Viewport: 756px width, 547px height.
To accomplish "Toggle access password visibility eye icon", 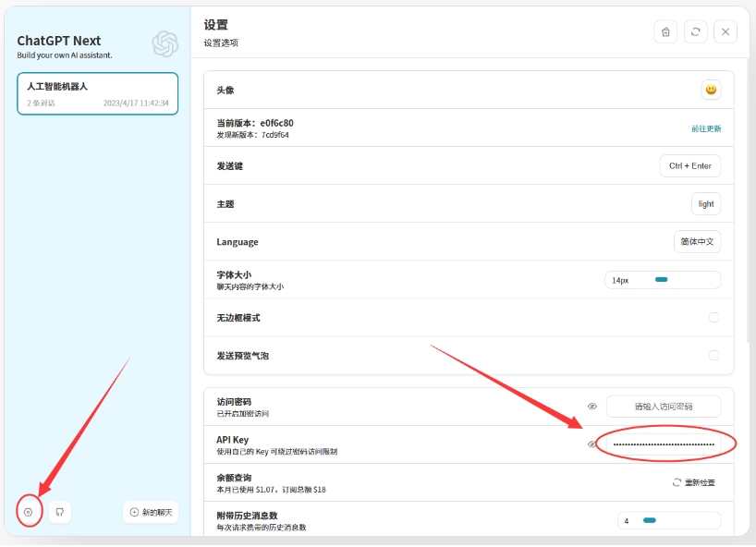I will (x=592, y=407).
